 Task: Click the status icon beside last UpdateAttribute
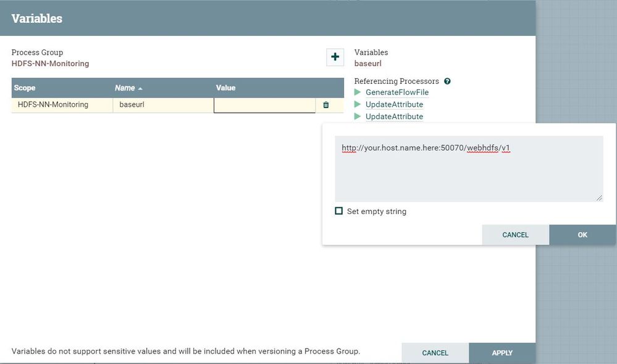click(x=358, y=116)
